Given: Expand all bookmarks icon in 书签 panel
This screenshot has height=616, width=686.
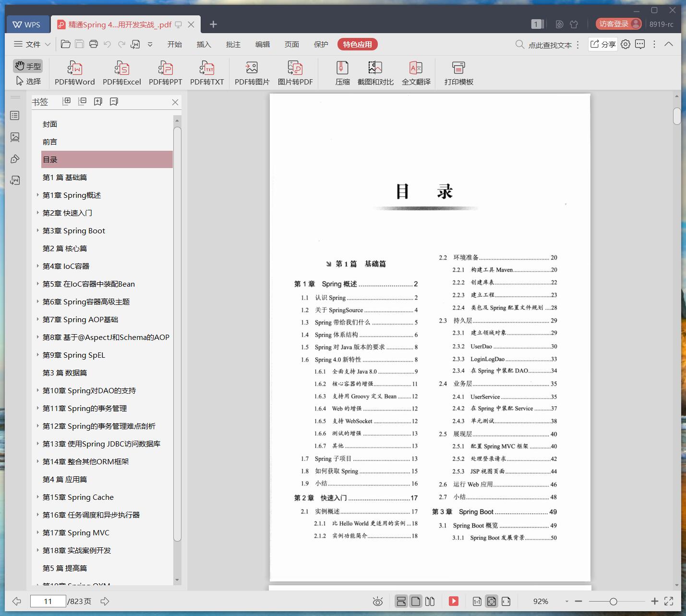Looking at the screenshot, I should point(67,101).
